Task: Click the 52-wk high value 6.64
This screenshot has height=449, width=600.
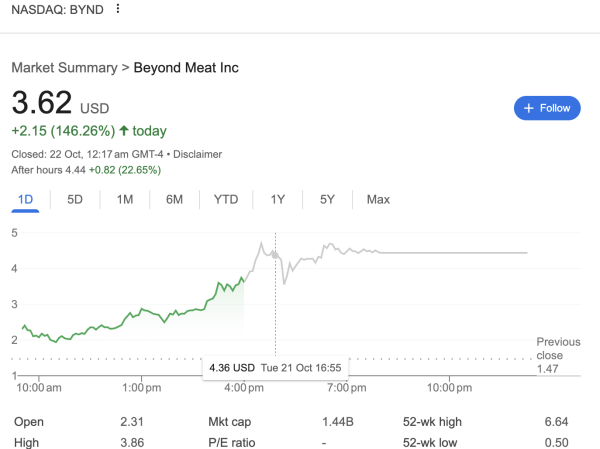Action: [556, 422]
